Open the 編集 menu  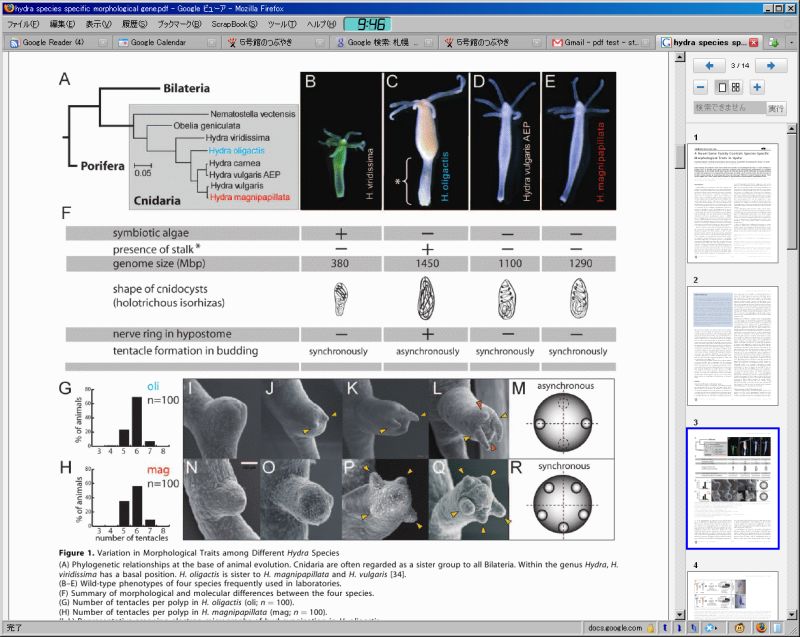click(x=62, y=24)
